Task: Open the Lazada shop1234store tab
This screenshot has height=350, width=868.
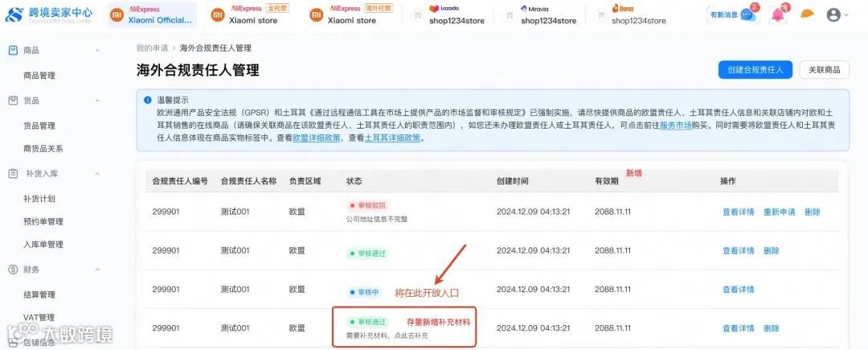Action: pyautogui.click(x=448, y=15)
